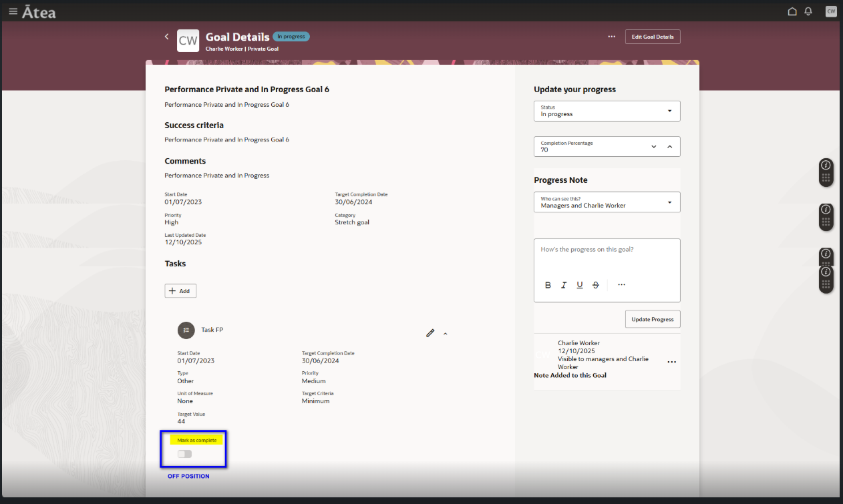
Task: Click the Progress Note heading
Action: click(561, 180)
